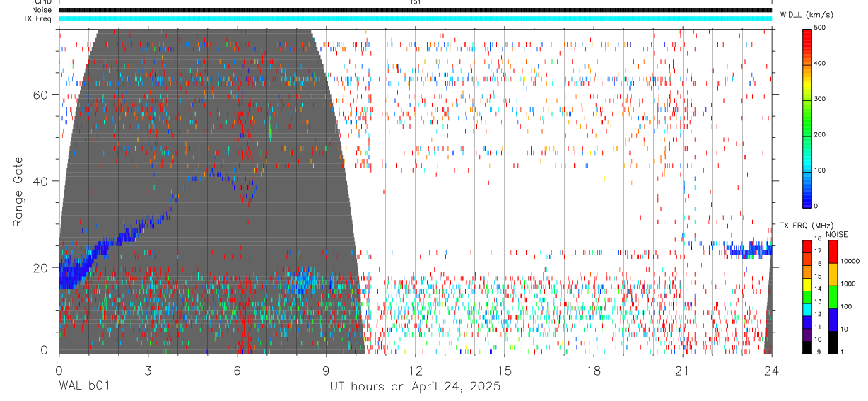Click the 12 tick label on the UT hours axis
This screenshot has width=868, height=401.
pyautogui.click(x=415, y=370)
